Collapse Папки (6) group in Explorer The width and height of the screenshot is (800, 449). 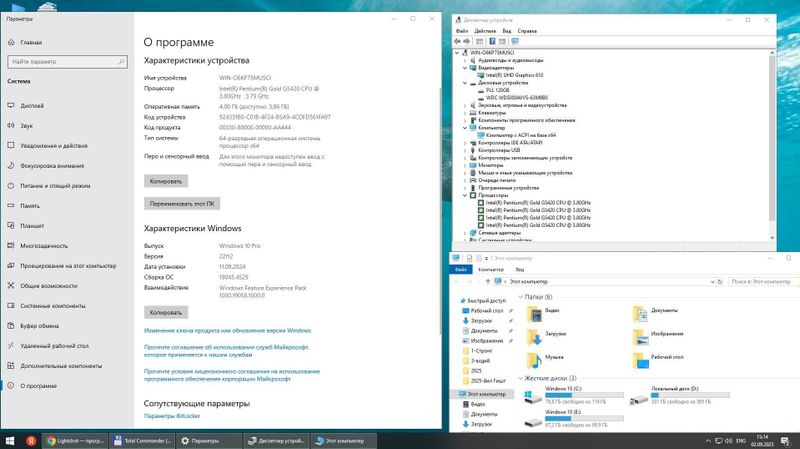[x=520, y=297]
